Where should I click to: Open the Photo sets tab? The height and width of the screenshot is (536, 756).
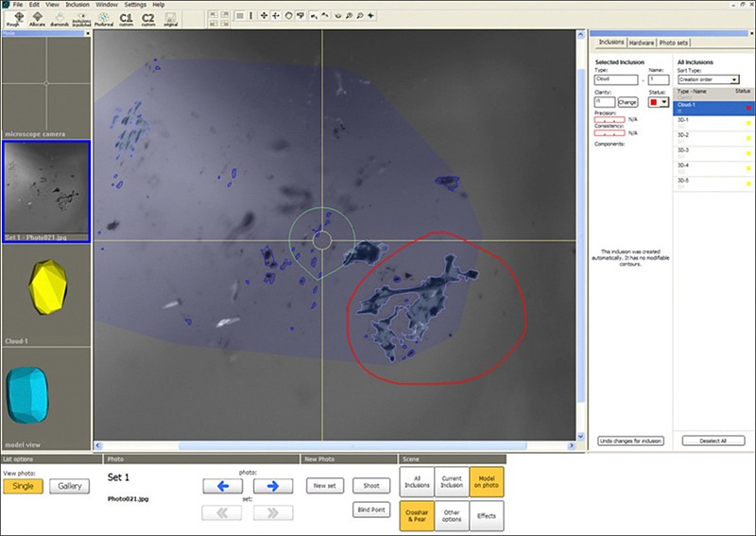[675, 43]
